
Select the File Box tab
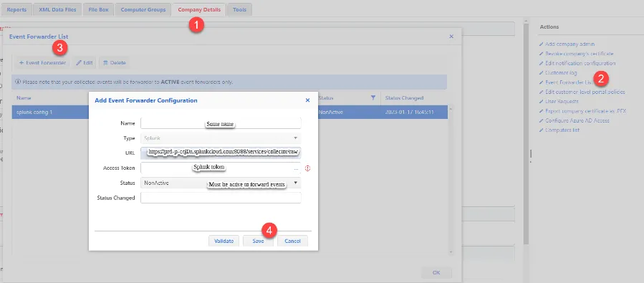(98, 9)
